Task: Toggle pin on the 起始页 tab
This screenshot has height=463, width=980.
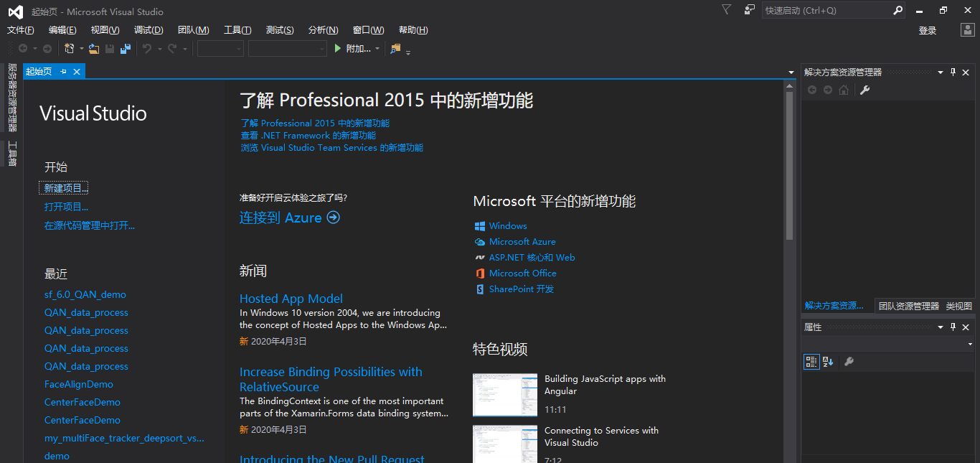Action: 63,71
